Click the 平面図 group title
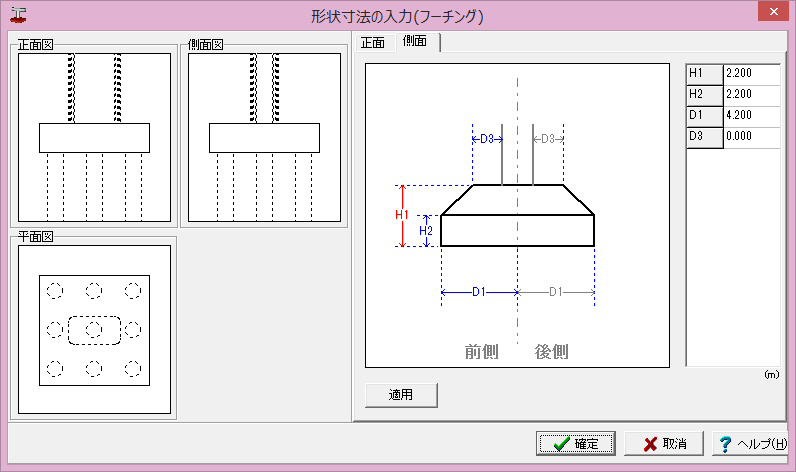796x472 pixels. coord(36,237)
